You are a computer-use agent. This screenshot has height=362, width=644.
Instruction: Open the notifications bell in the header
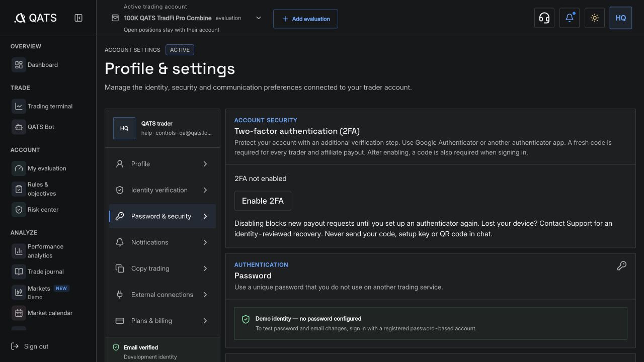(570, 18)
